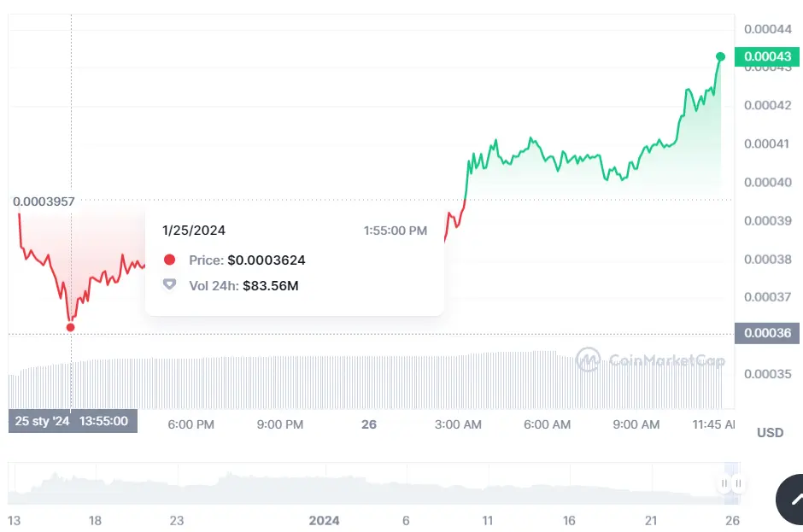Click the red Price dot in tooltip
The image size is (803, 532).
coord(169,260)
